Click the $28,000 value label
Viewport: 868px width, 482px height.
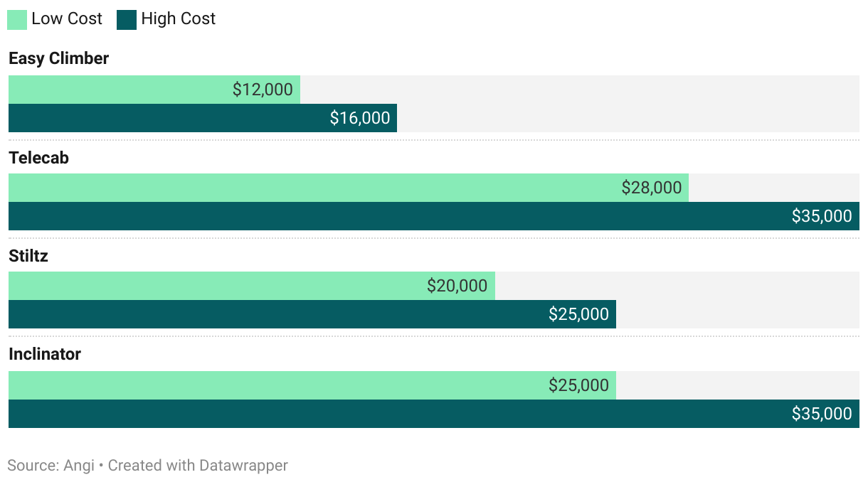pos(651,188)
